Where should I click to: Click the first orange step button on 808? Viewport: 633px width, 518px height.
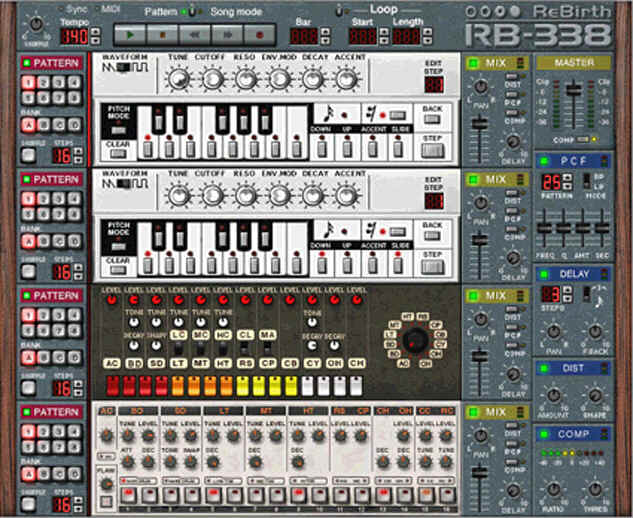pyautogui.click(x=178, y=386)
